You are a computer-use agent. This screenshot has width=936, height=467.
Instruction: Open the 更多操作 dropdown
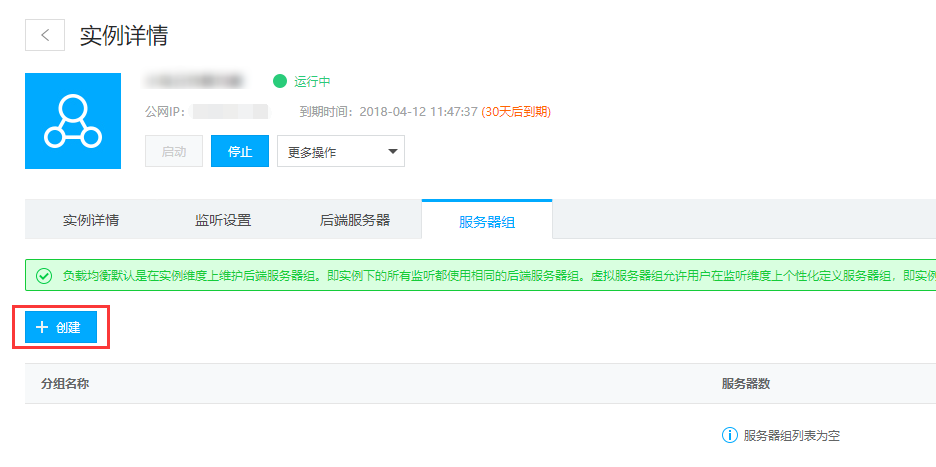coord(340,152)
